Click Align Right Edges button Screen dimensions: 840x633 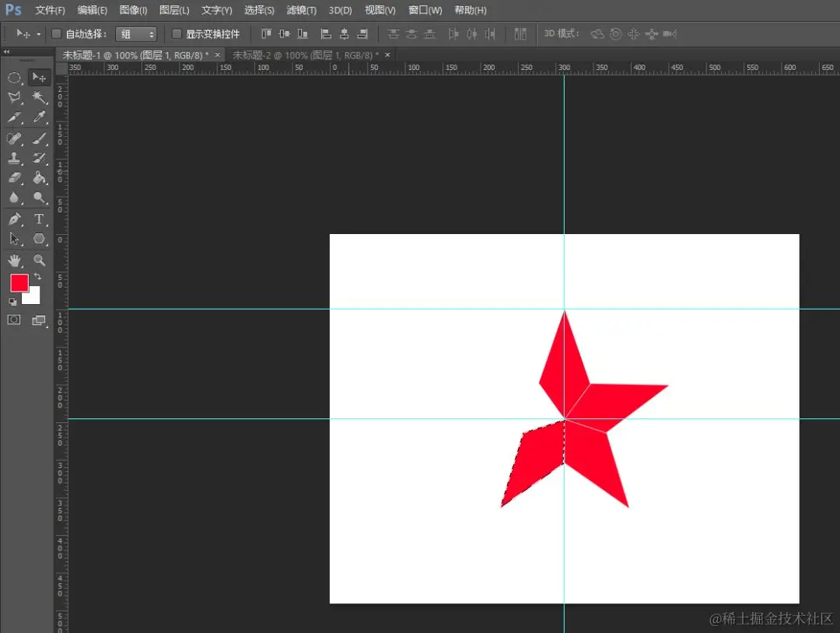tap(362, 34)
